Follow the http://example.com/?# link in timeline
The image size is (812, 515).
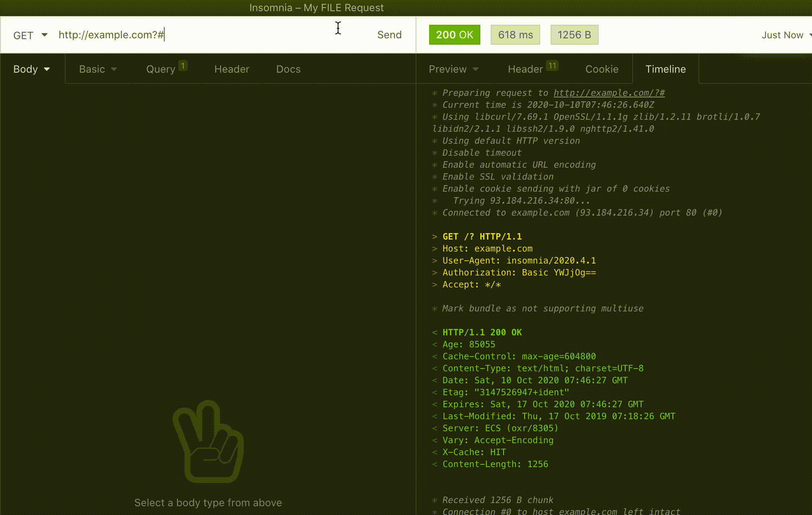click(x=609, y=93)
